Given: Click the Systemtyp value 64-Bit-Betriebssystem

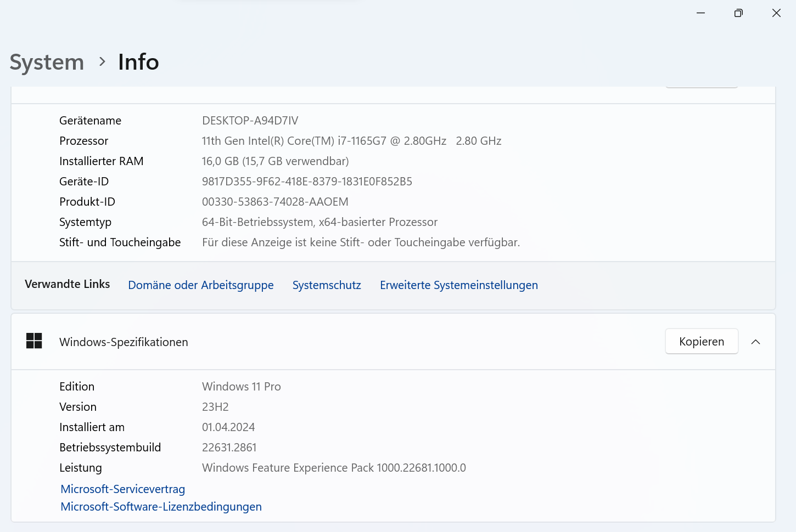Looking at the screenshot, I should tap(319, 222).
